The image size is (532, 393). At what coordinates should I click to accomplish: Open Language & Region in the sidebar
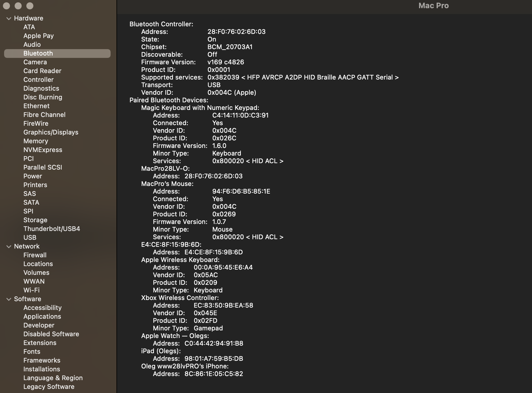click(53, 378)
